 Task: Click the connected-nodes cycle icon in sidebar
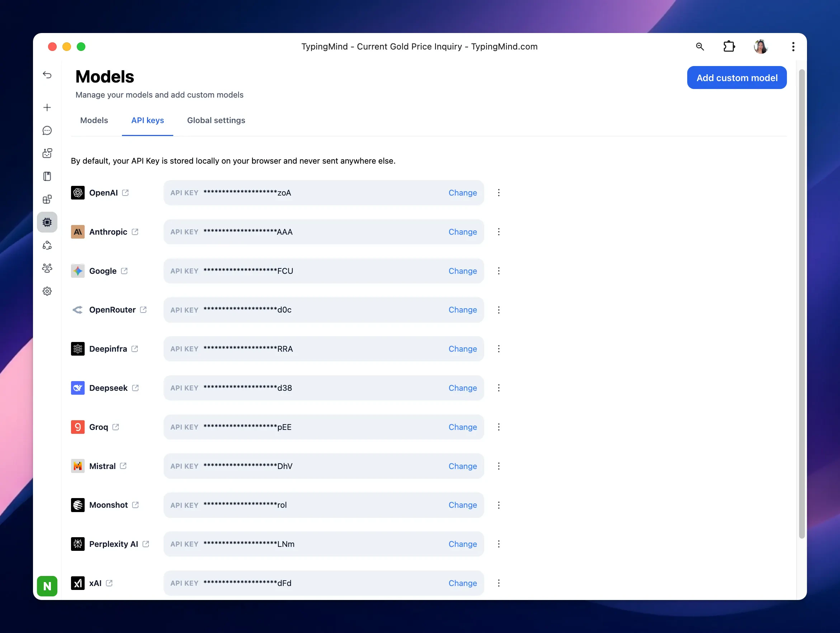click(x=47, y=245)
